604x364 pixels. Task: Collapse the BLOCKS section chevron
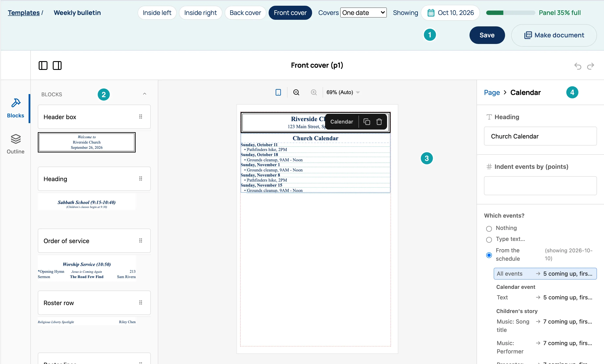(145, 94)
